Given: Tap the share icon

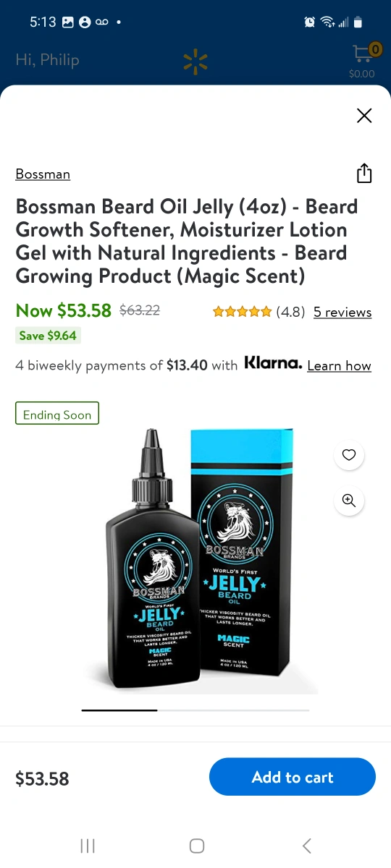Looking at the screenshot, I should 364,174.
